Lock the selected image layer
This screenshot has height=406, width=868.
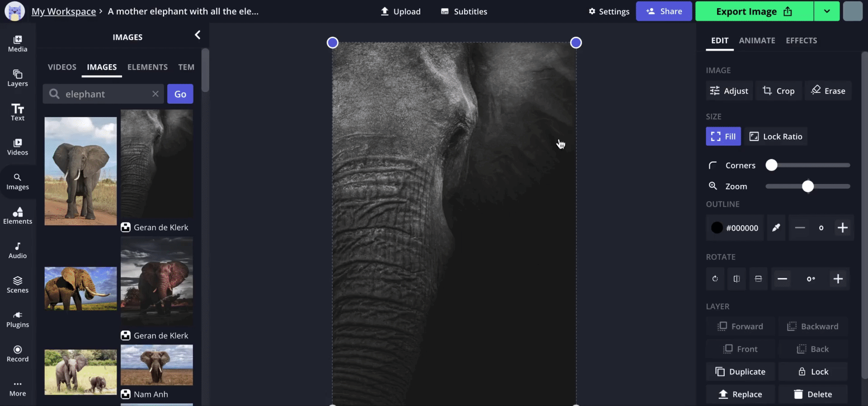813,372
